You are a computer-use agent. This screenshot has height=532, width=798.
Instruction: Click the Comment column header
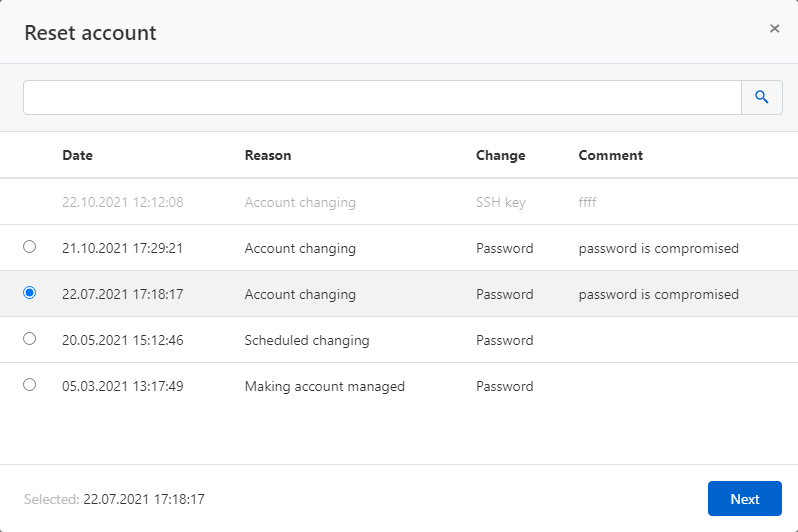pyautogui.click(x=610, y=155)
